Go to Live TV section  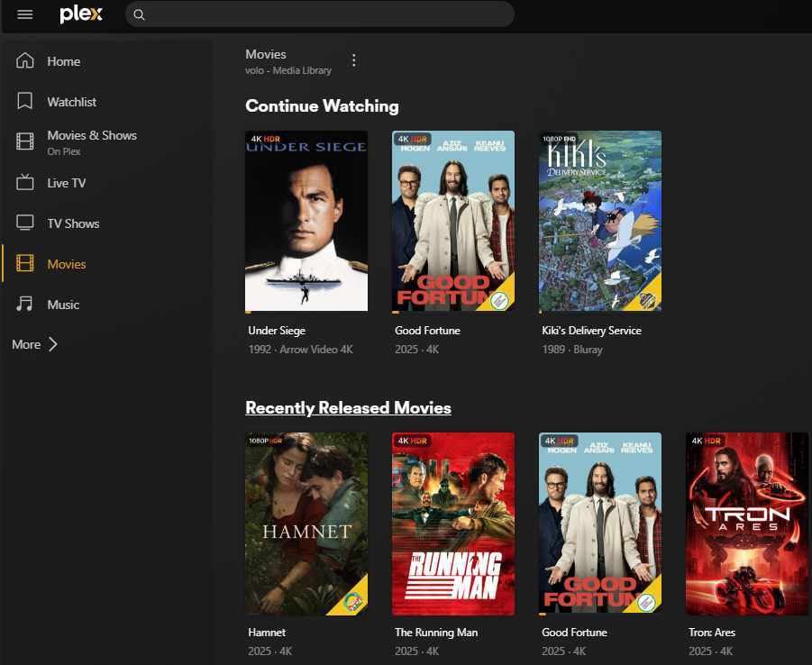point(67,183)
